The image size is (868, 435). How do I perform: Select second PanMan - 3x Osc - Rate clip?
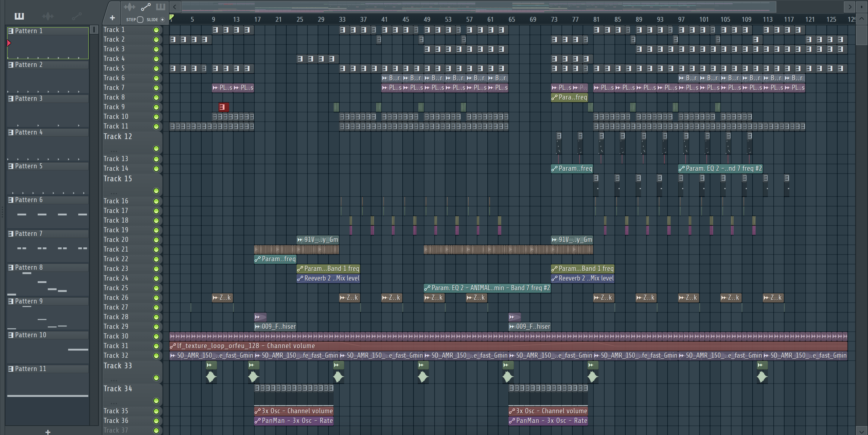548,421
